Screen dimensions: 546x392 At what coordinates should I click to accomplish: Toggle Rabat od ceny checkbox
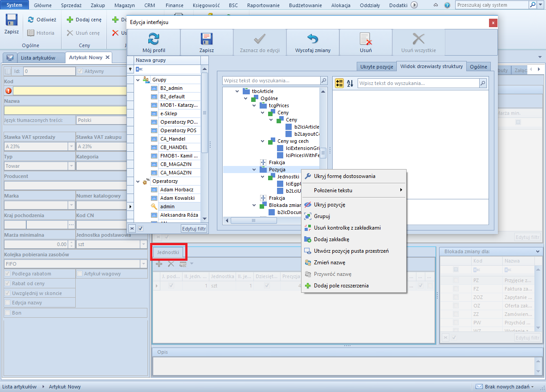[8, 283]
